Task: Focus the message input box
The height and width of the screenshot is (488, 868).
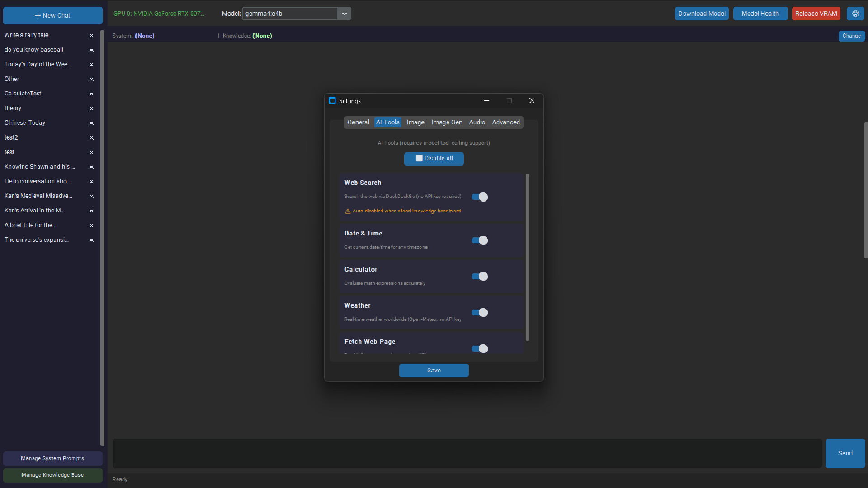Action: [x=467, y=453]
